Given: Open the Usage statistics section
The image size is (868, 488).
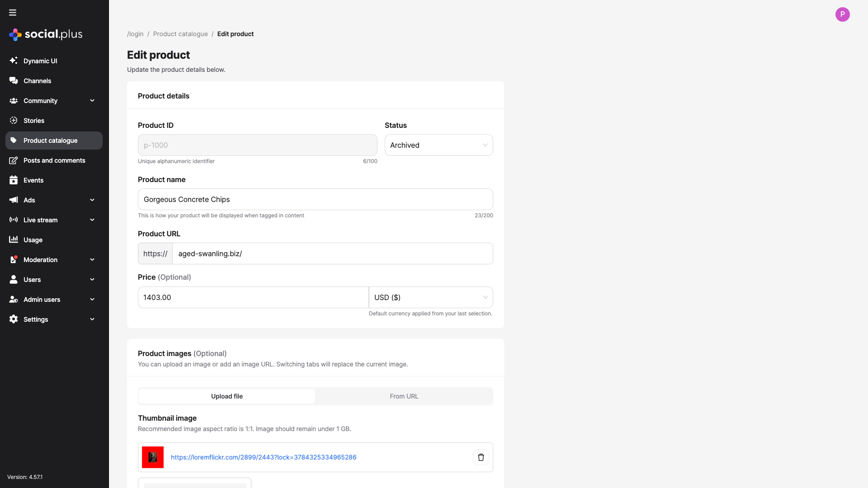Looking at the screenshot, I should pyautogui.click(x=33, y=239).
